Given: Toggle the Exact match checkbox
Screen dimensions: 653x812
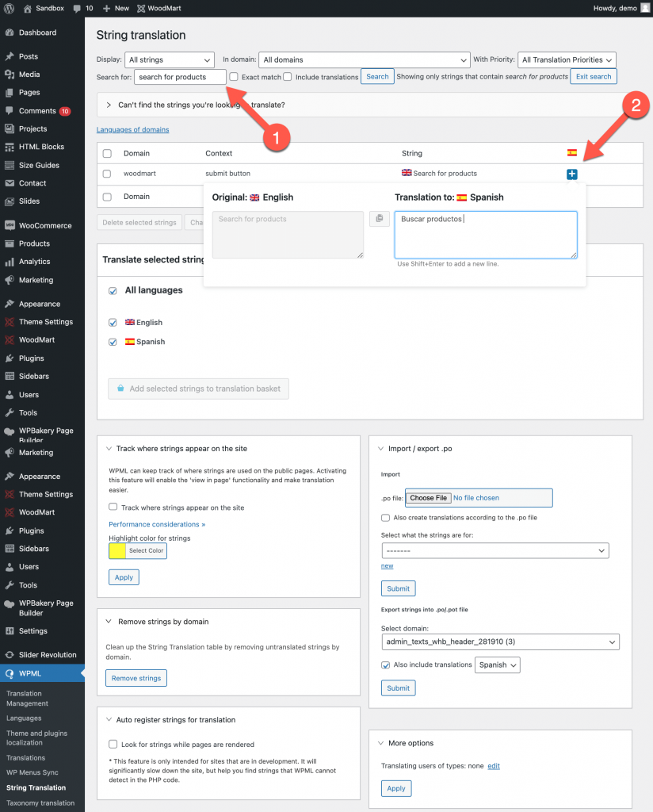Looking at the screenshot, I should (234, 77).
